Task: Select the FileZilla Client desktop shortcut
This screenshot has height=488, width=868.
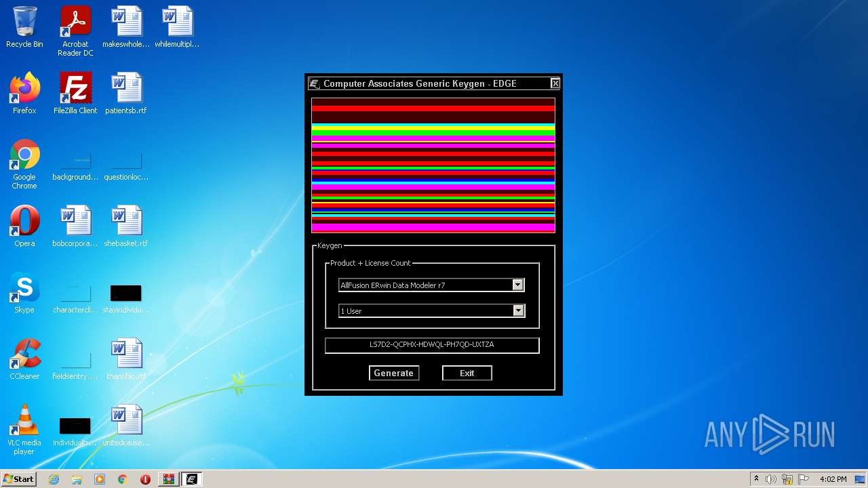Action: point(75,94)
